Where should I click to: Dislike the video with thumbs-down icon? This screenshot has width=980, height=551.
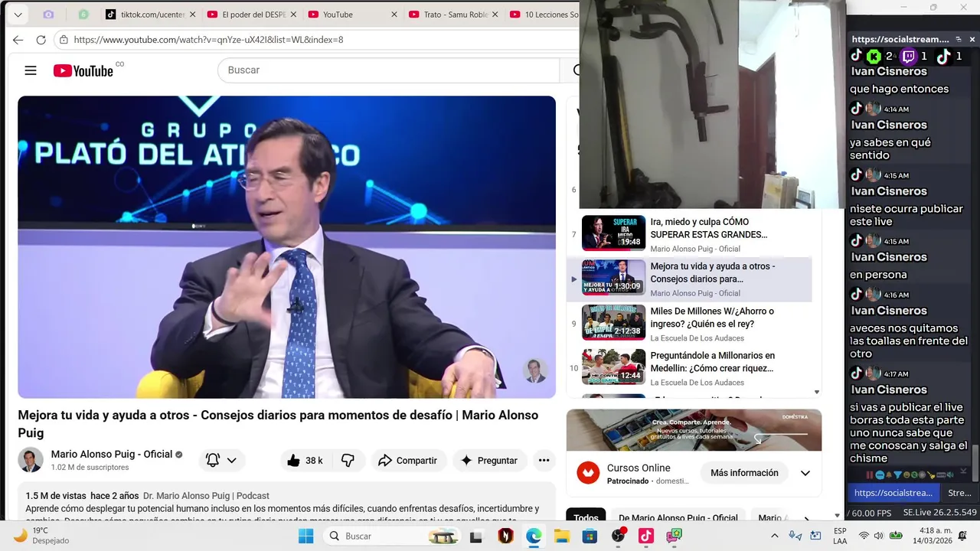[x=348, y=460]
